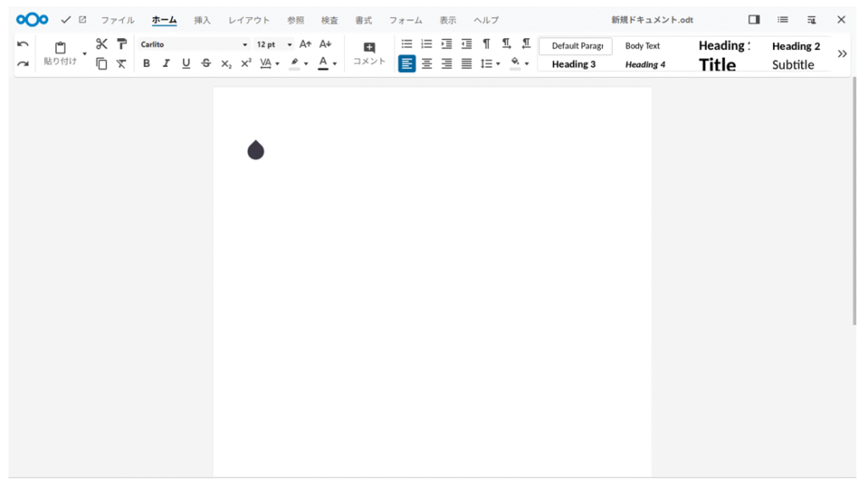Click the formatting marks pilcrow icon
Image resolution: width=868 pixels, height=487 pixels.
[487, 44]
